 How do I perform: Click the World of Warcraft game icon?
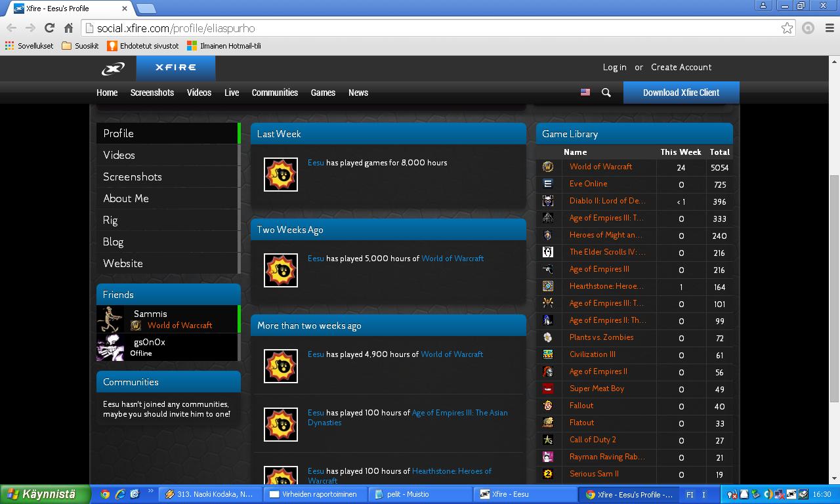pyautogui.click(x=548, y=167)
